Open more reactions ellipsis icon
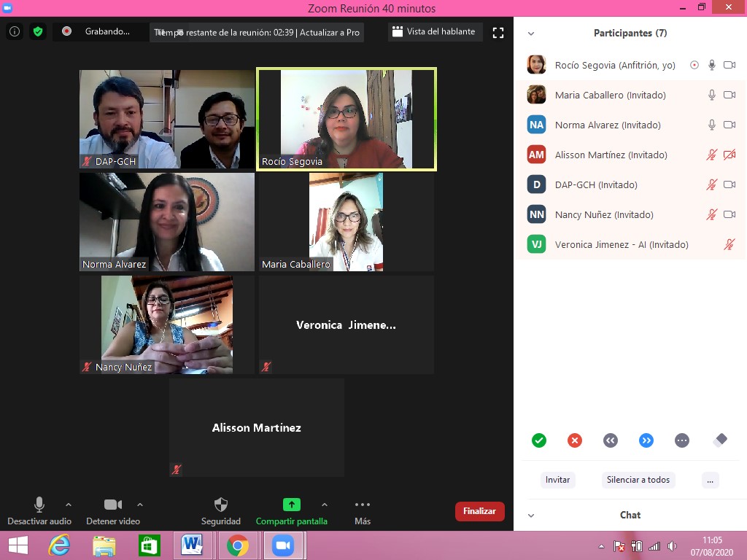The height and width of the screenshot is (560, 747). click(x=682, y=440)
